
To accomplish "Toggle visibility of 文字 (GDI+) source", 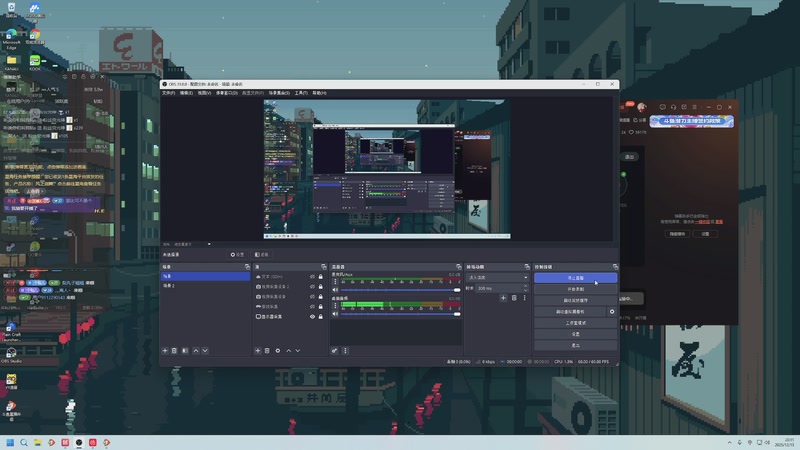I will pos(312,277).
